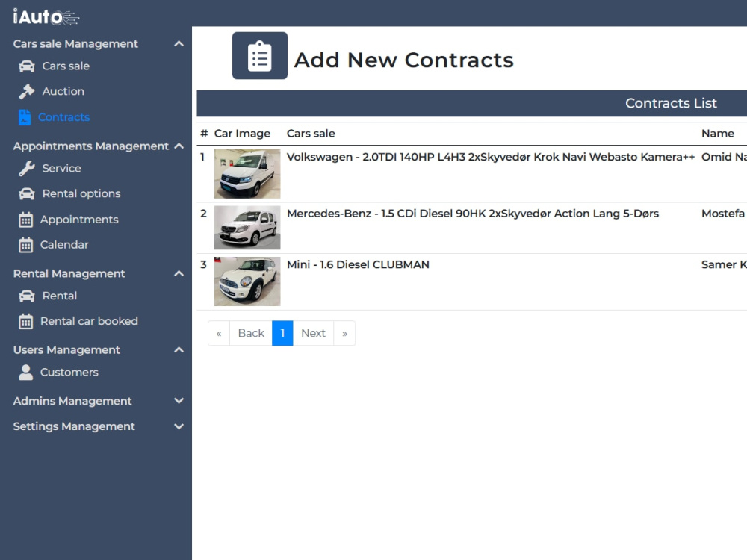
Task: Open the Volkswagen van thumbnail
Action: tap(247, 174)
